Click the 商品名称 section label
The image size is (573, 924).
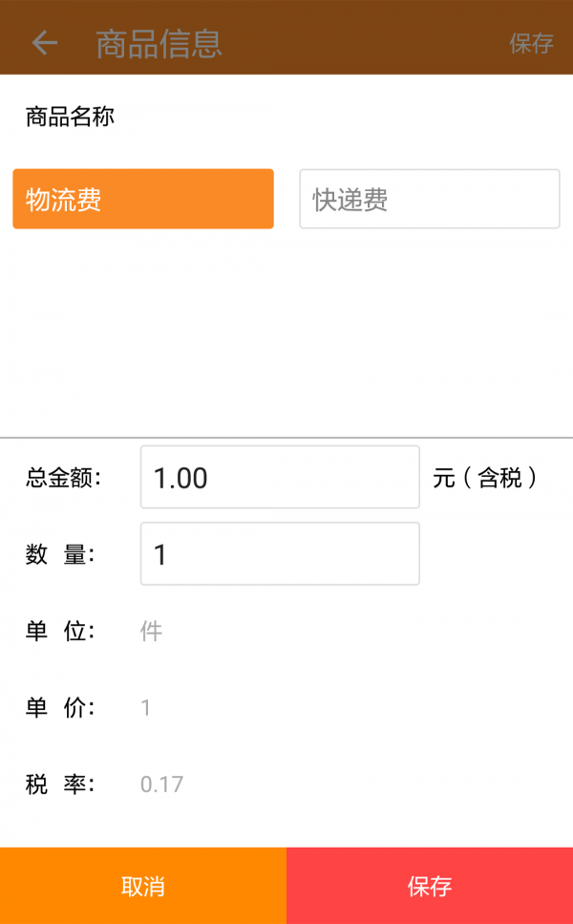(x=70, y=118)
